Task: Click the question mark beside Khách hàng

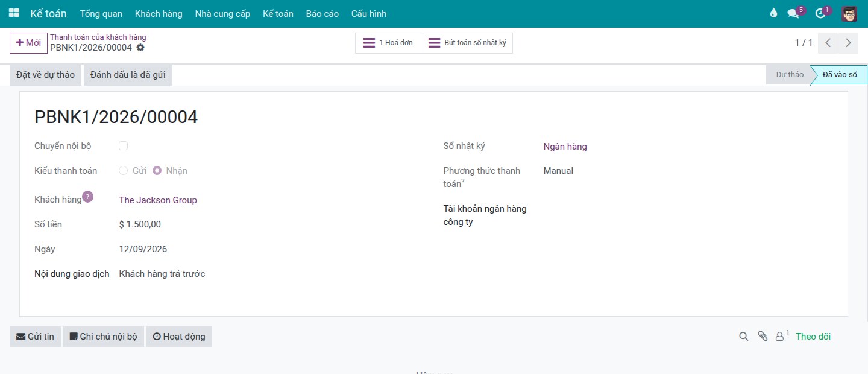Action: [x=88, y=197]
